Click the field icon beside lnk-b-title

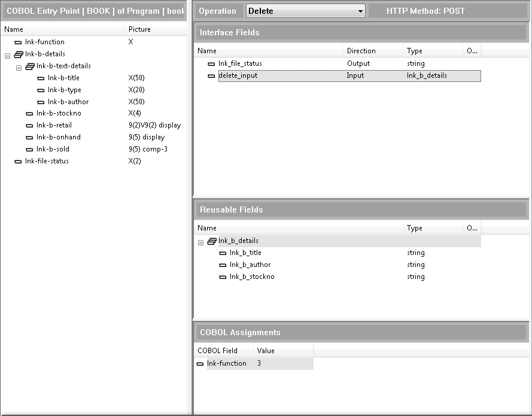click(x=41, y=78)
